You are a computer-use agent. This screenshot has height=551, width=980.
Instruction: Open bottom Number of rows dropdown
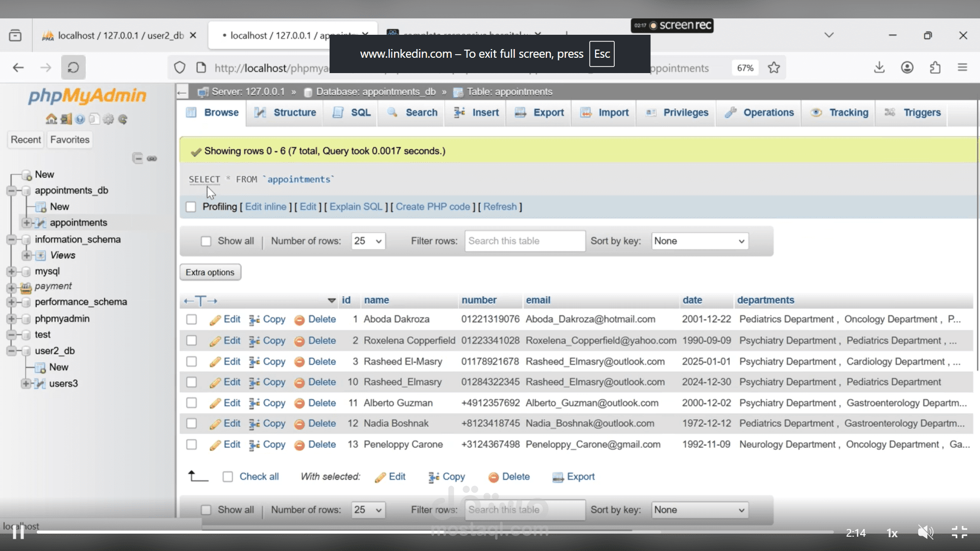(x=368, y=510)
